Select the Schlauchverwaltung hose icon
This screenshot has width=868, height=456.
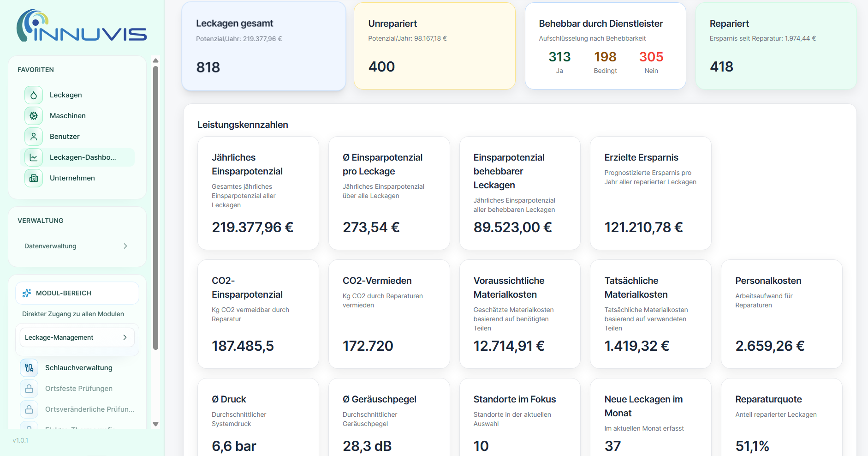coord(29,367)
